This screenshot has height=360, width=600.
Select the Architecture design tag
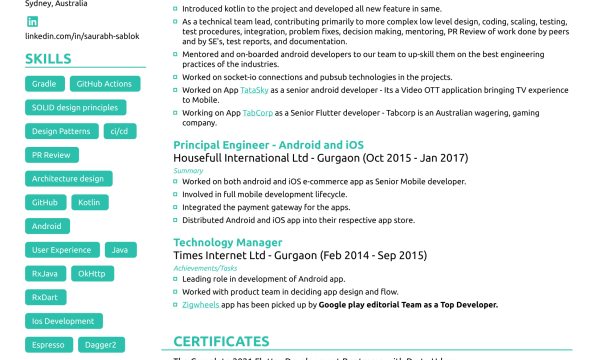(68, 179)
